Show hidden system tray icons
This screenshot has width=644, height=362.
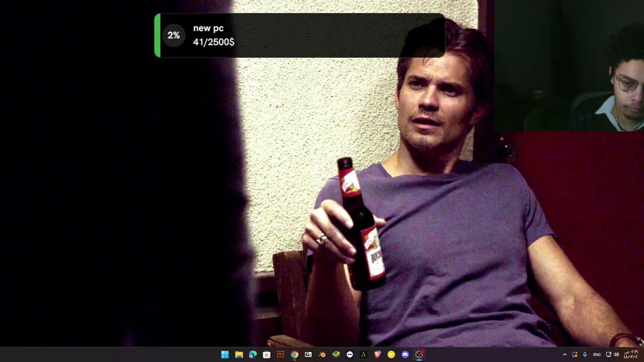tap(565, 354)
